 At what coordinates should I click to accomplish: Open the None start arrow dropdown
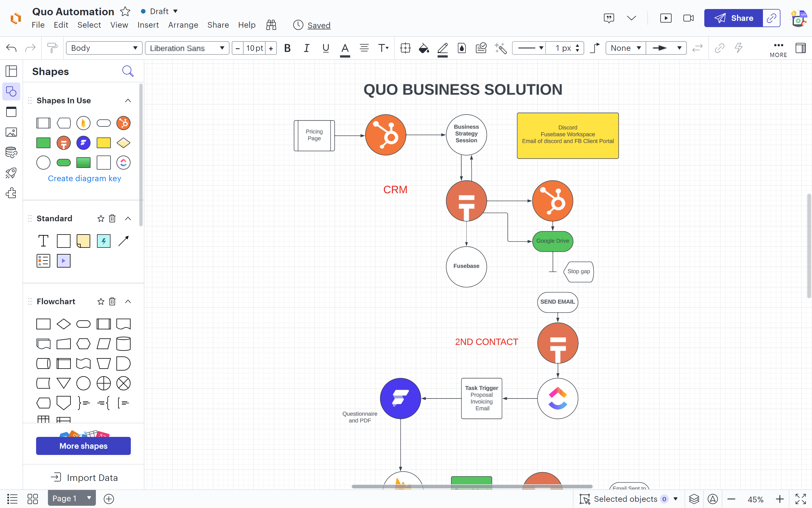(x=626, y=48)
